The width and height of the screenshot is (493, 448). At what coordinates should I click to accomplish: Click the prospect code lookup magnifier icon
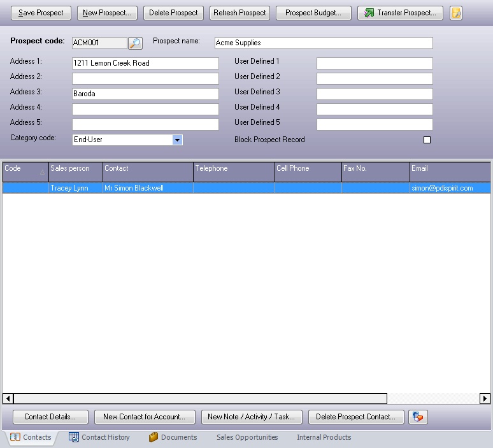pyautogui.click(x=135, y=43)
